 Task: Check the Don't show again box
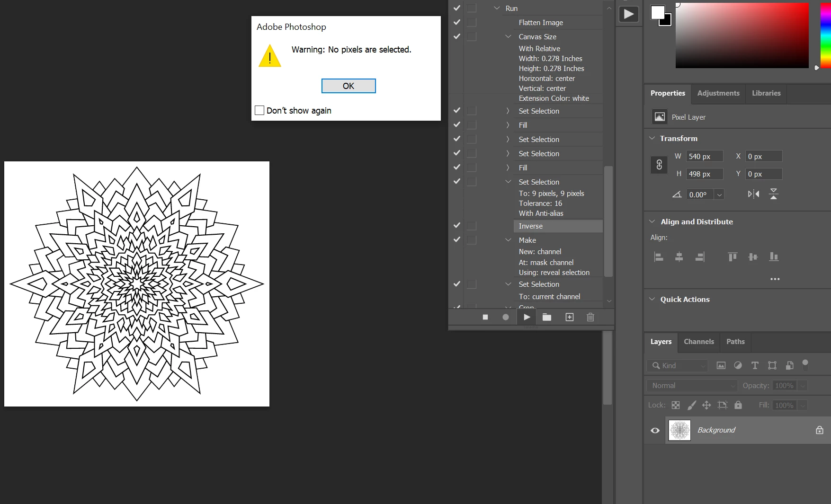259,110
